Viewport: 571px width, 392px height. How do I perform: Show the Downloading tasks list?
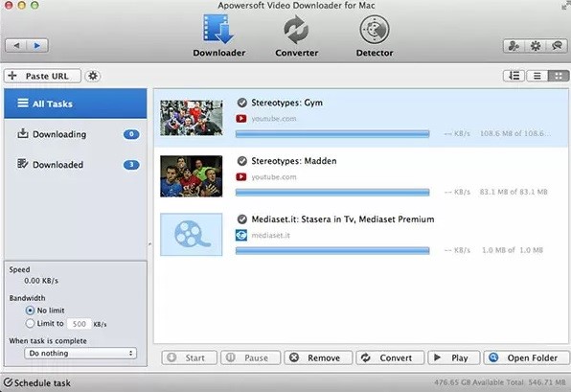(x=76, y=134)
